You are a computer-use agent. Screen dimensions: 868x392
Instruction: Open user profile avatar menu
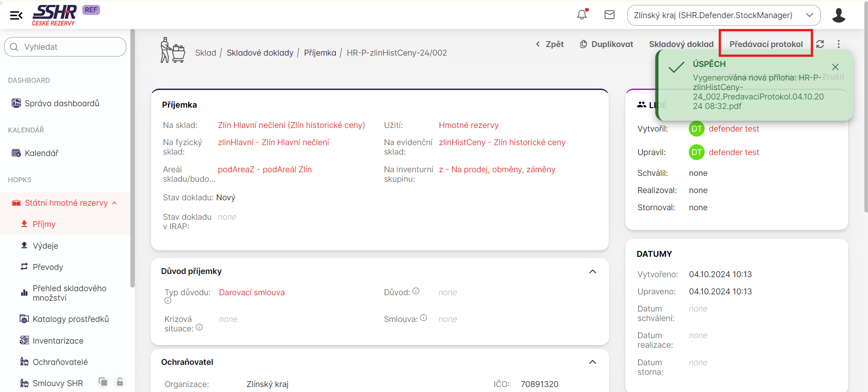839,15
